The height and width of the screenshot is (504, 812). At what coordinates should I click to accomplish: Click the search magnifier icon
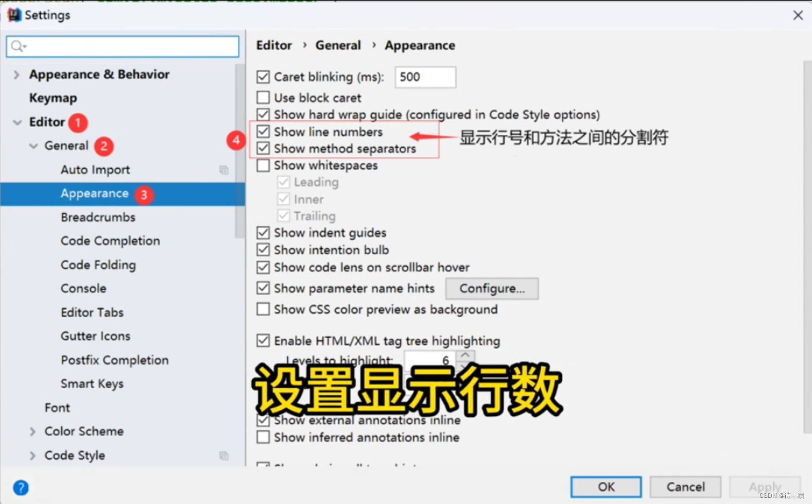coord(18,46)
